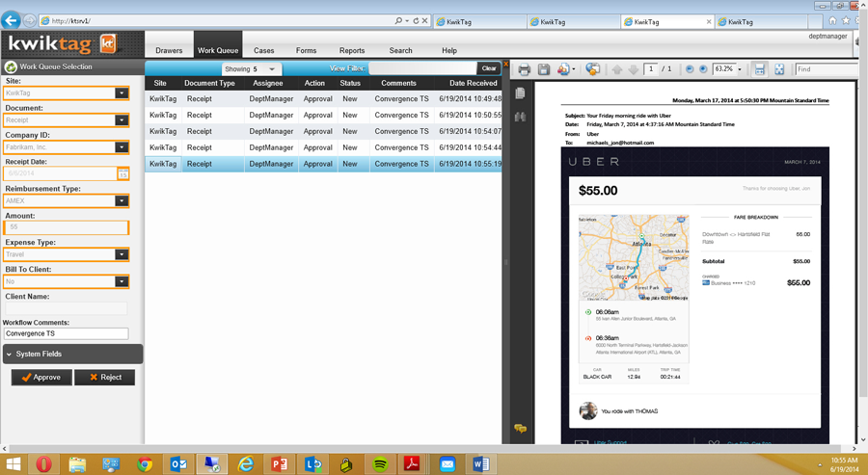This screenshot has height=475, width=868.
Task: Open the Opera browser from taskbar
Action: click(43, 464)
